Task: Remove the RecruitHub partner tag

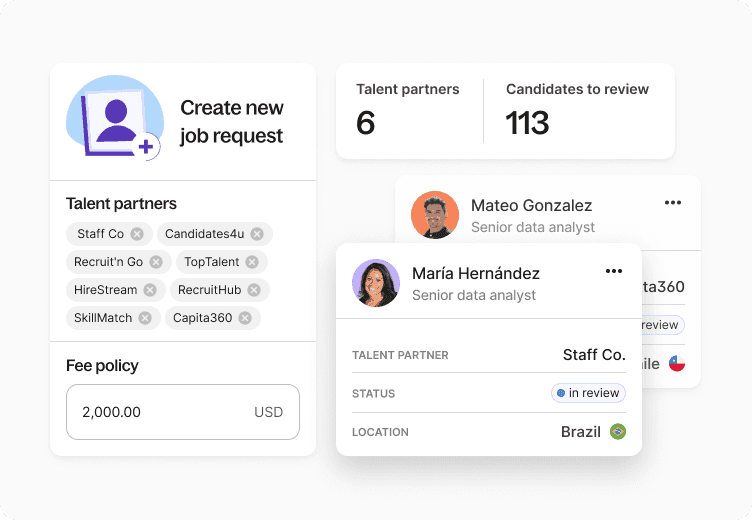Action: coord(254,290)
